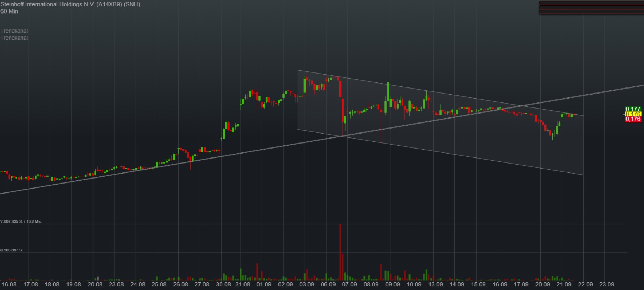Viewport: 644px width, 290px height.
Task: Click the Steinhoff International Holdings chart title
Action: click(x=70, y=4)
